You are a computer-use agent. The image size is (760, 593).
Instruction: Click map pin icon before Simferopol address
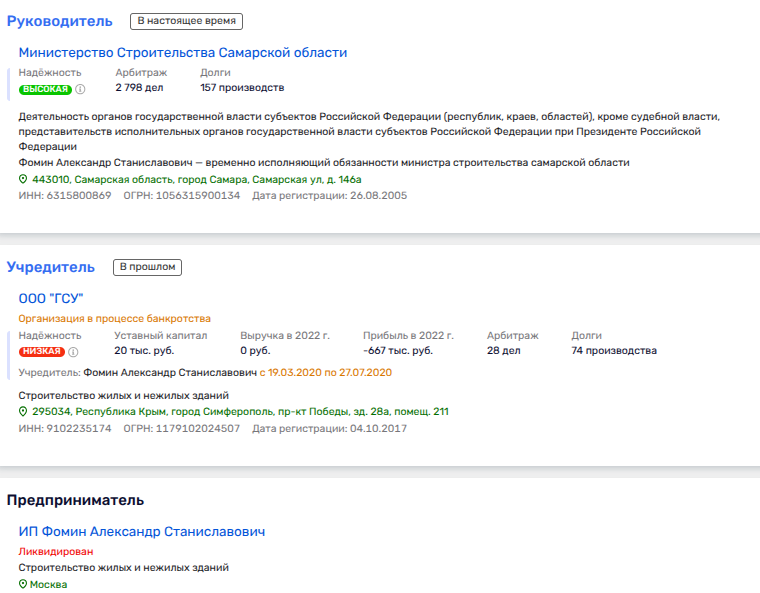(24, 411)
